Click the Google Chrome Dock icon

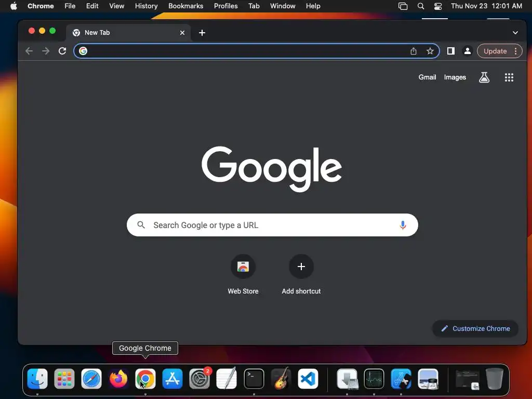[145, 379]
